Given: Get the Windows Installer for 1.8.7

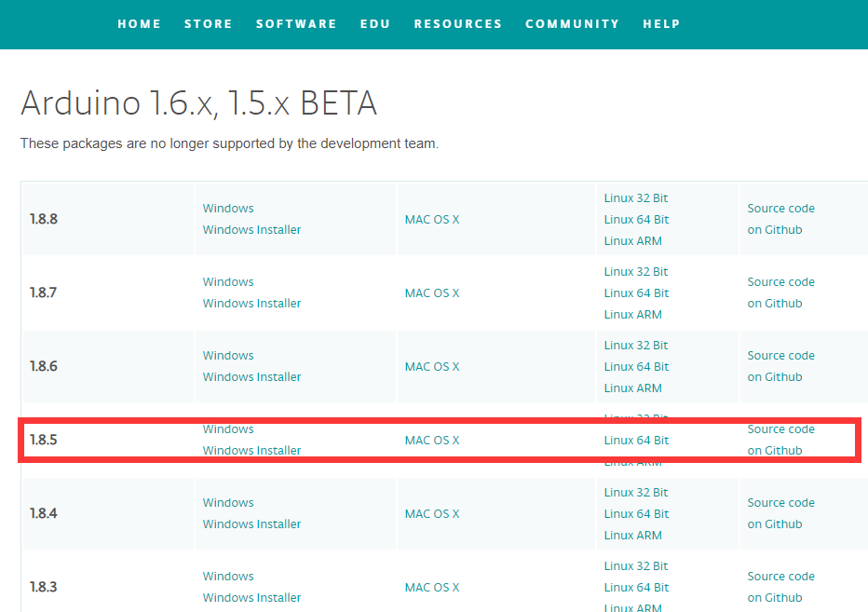Looking at the screenshot, I should [x=251, y=304].
